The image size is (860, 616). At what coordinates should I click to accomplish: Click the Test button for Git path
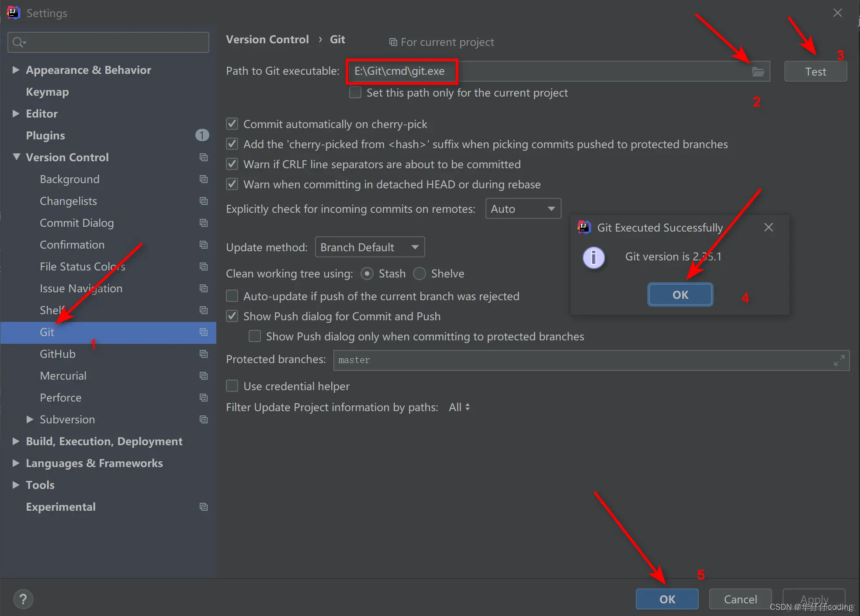(815, 72)
